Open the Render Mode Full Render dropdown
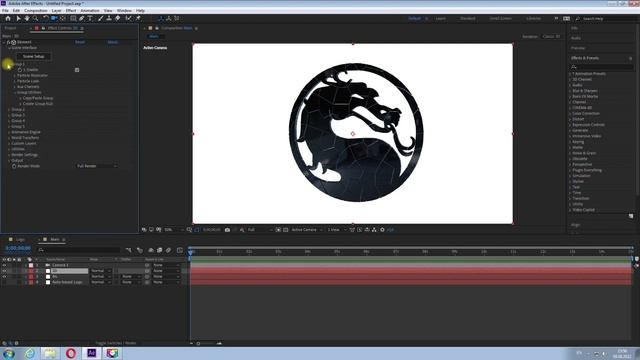 (97, 167)
